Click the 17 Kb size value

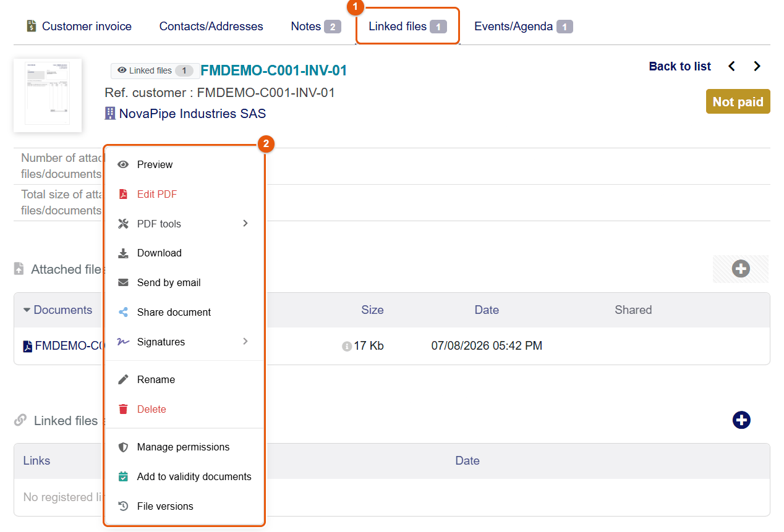(x=369, y=346)
